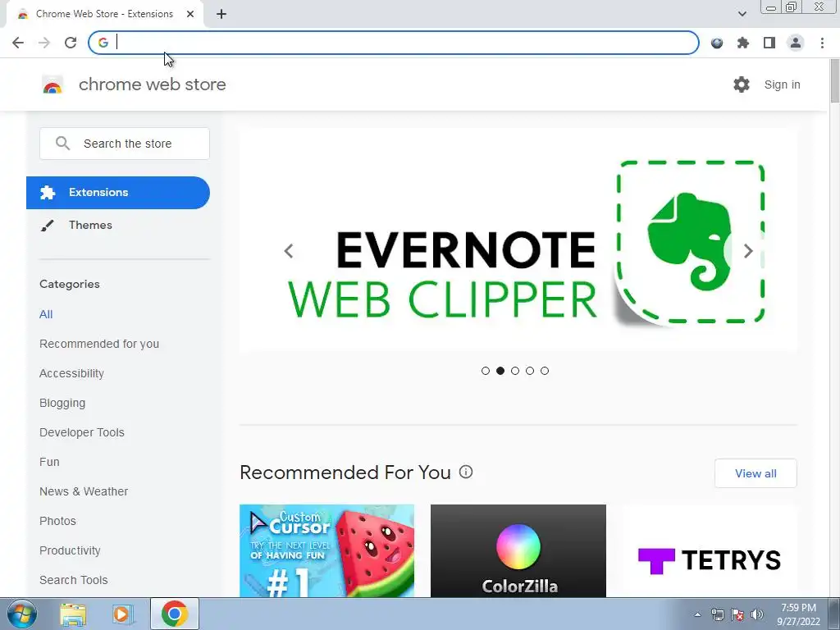Open Windows Explorer from taskbar
Screen dimensions: 840x630
tap(73, 614)
